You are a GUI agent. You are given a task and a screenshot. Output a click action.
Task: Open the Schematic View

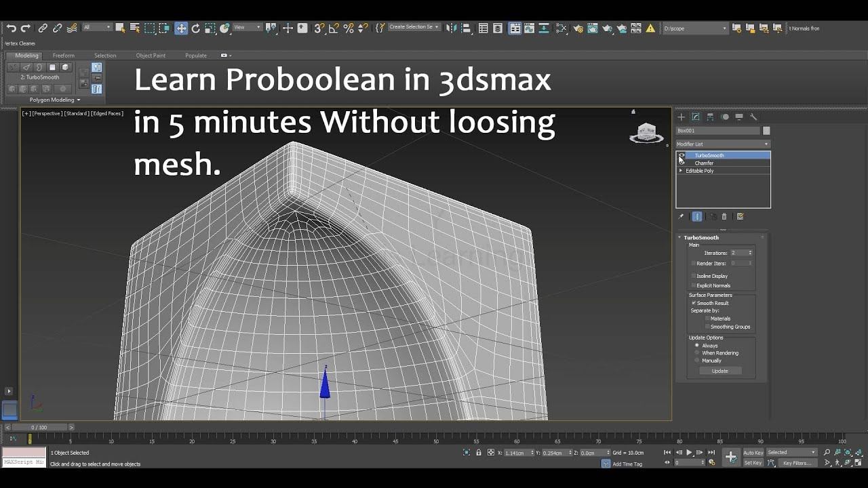click(545, 28)
